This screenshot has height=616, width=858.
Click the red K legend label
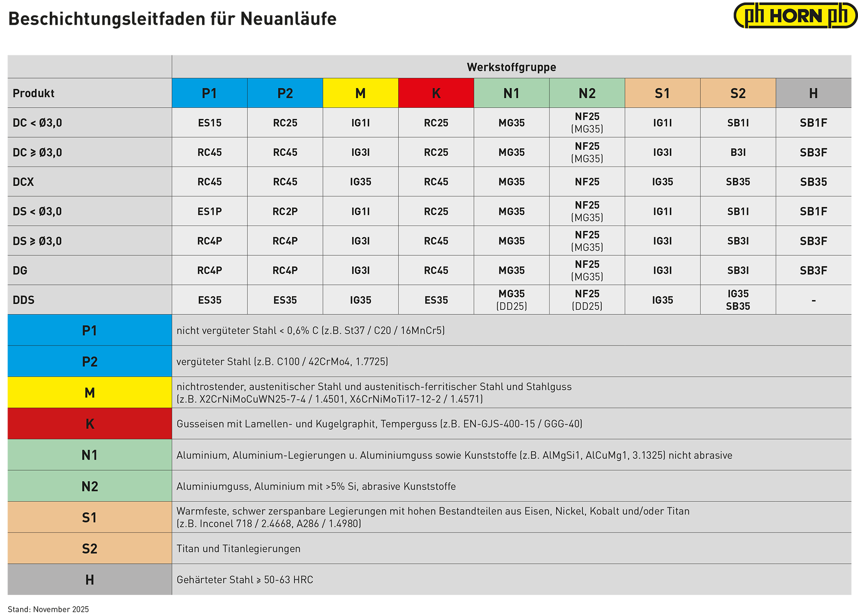pyautogui.click(x=90, y=424)
